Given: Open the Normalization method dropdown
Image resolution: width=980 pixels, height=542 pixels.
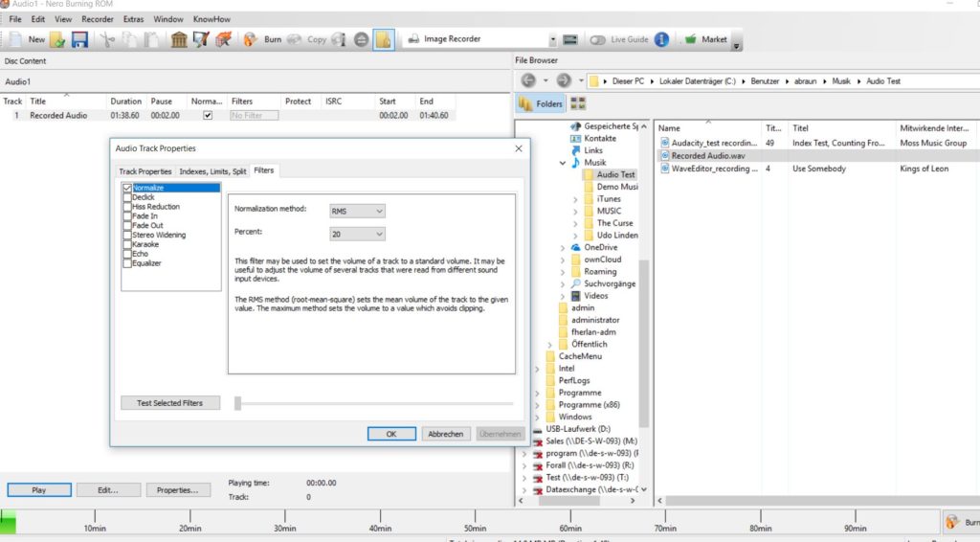Looking at the screenshot, I should click(x=357, y=212).
